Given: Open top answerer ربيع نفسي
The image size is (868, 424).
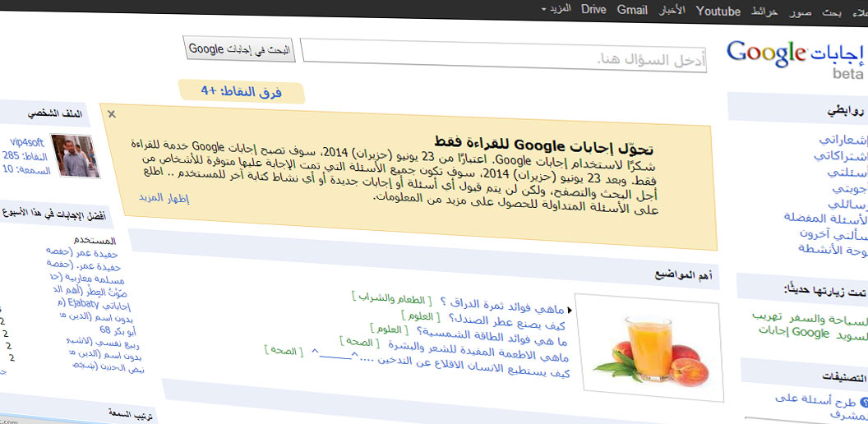Looking at the screenshot, I should click(104, 343).
